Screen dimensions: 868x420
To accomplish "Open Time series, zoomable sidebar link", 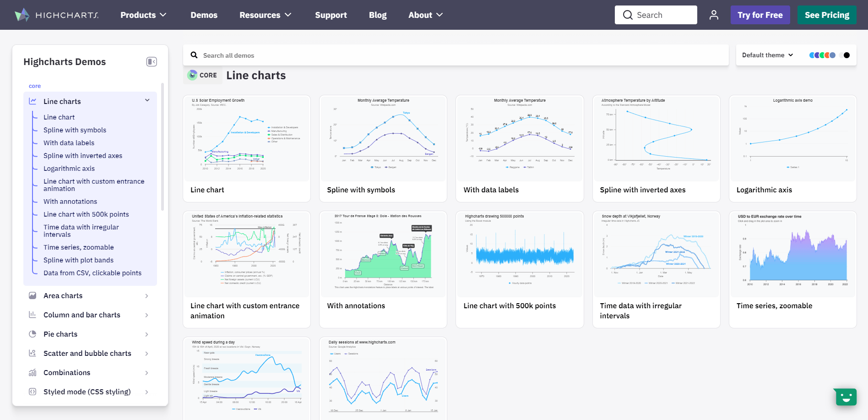I will pyautogui.click(x=78, y=247).
